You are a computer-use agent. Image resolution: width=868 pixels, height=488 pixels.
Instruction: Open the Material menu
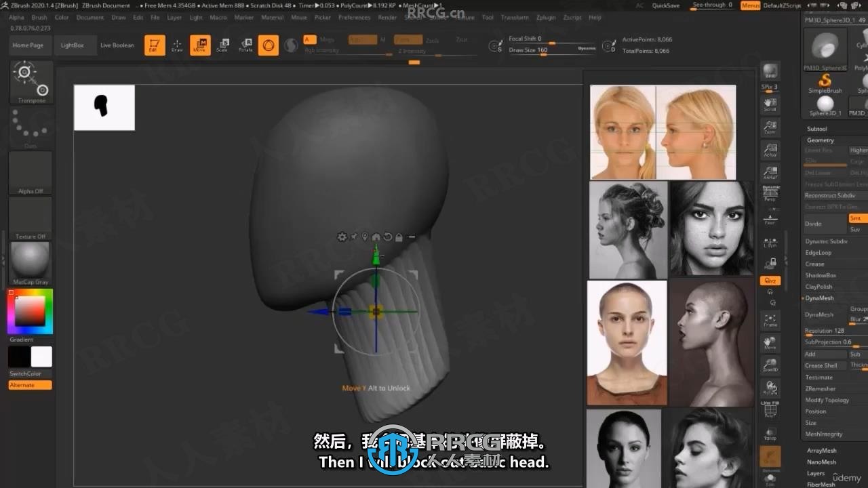coord(273,18)
